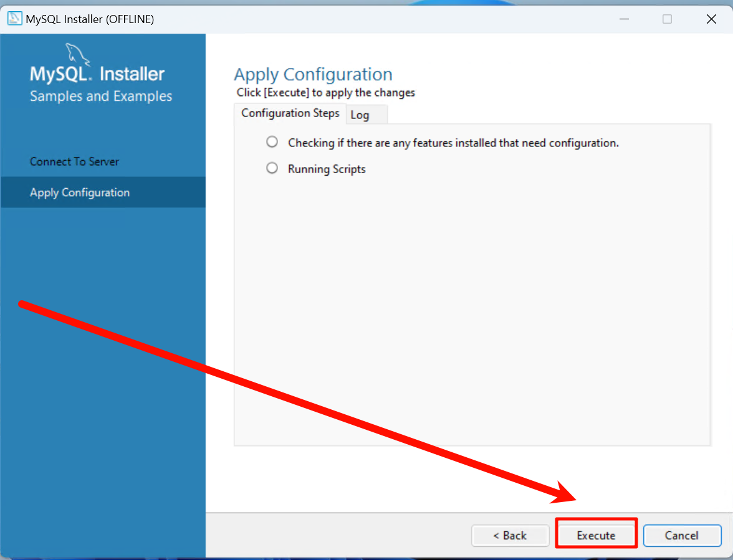733x560 pixels.
Task: Click the "Checking if there are any features" text
Action: 453,143
